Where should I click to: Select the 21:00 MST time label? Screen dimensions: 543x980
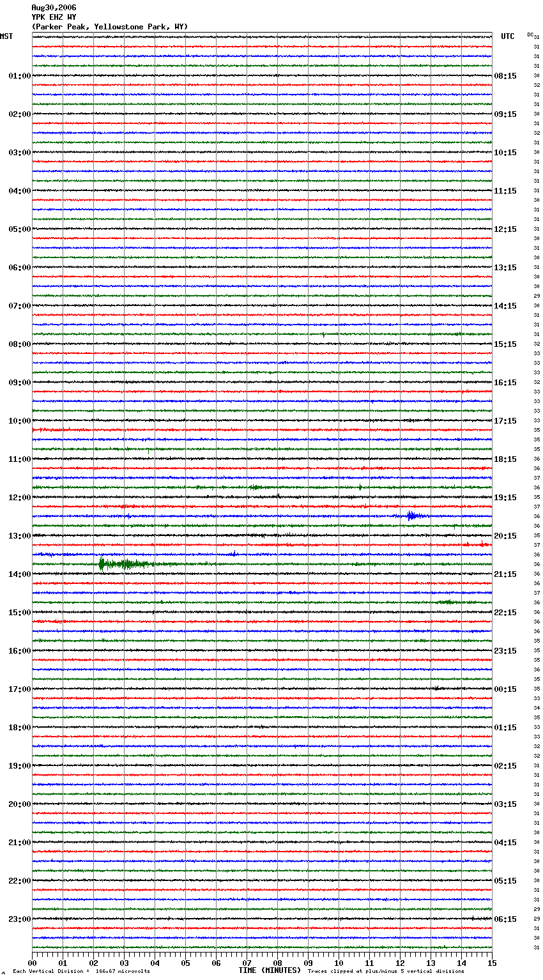click(x=19, y=843)
